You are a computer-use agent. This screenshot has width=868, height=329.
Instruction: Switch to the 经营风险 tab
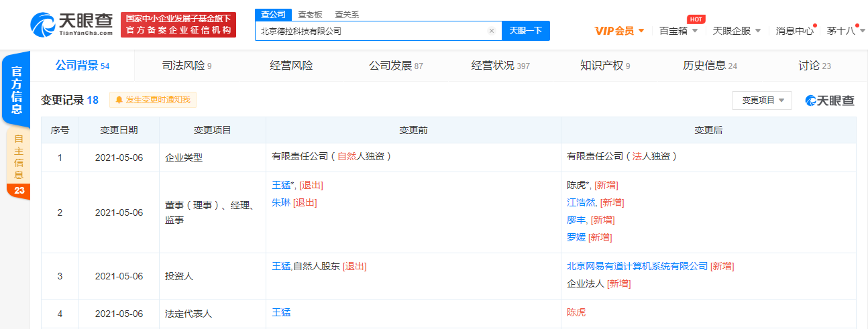point(292,66)
